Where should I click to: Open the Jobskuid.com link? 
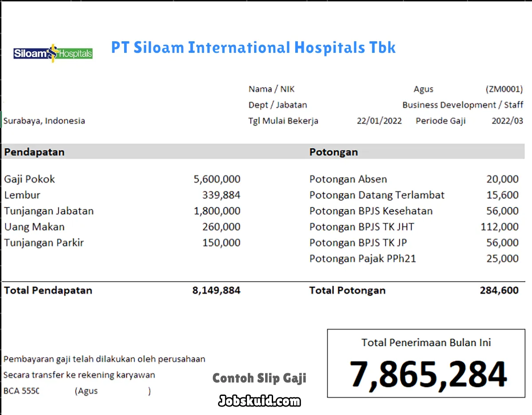tap(259, 401)
